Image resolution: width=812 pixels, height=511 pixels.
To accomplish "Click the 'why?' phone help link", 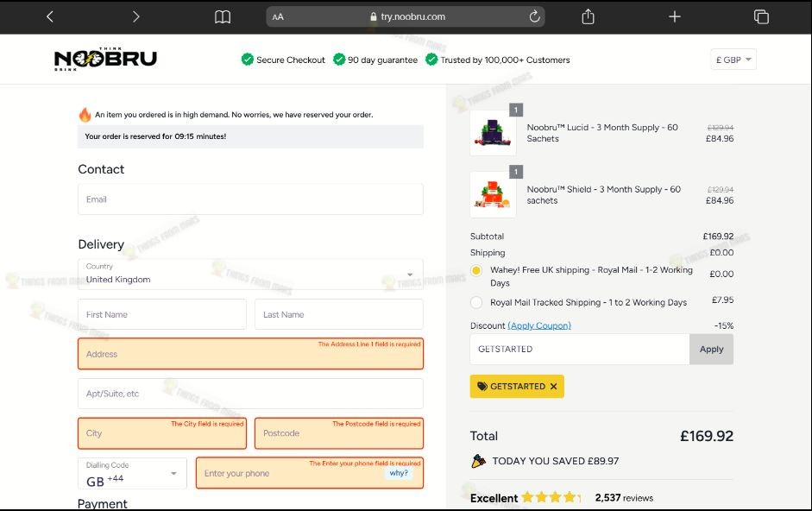I will coord(399,473).
